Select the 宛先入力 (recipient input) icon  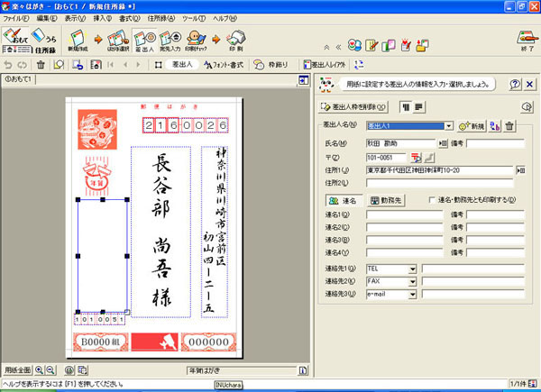[172, 41]
